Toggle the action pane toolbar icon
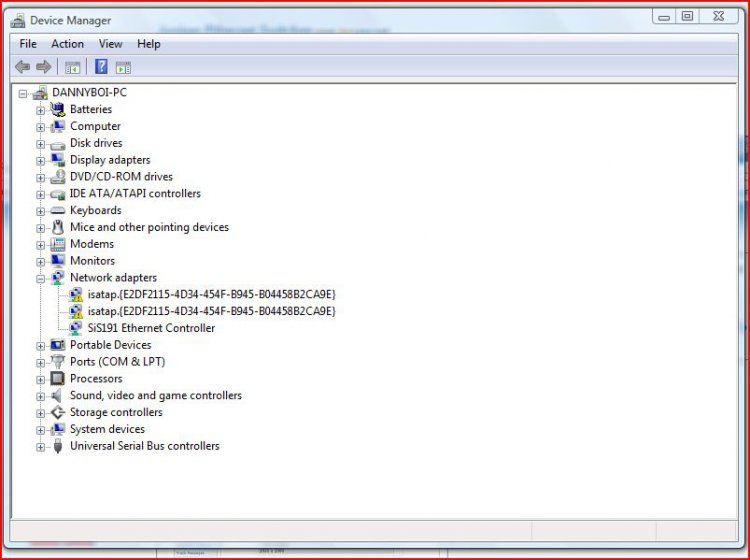Image resolution: width=750 pixels, height=560 pixels. click(123, 67)
